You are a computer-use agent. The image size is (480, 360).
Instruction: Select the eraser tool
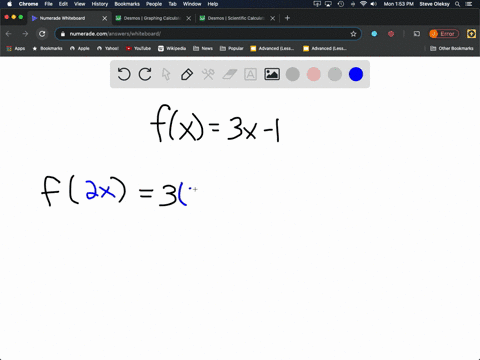229,74
